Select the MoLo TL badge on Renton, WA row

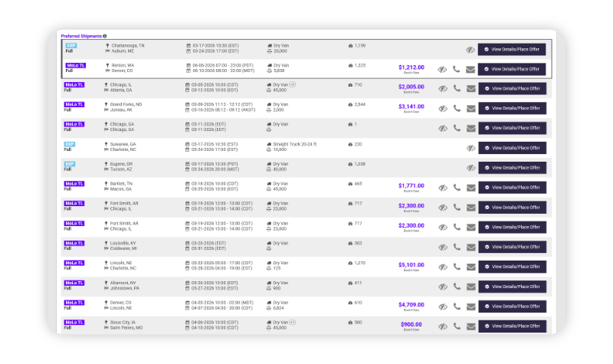click(x=75, y=65)
